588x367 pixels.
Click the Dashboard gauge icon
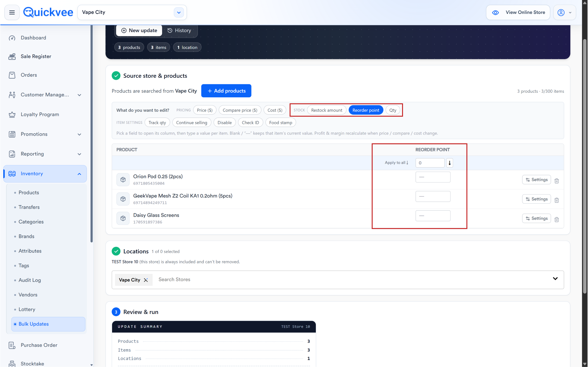click(12, 38)
